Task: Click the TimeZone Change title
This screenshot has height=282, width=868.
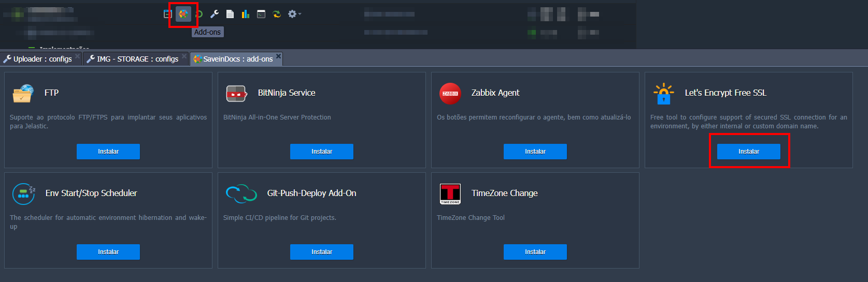Action: coord(505,193)
